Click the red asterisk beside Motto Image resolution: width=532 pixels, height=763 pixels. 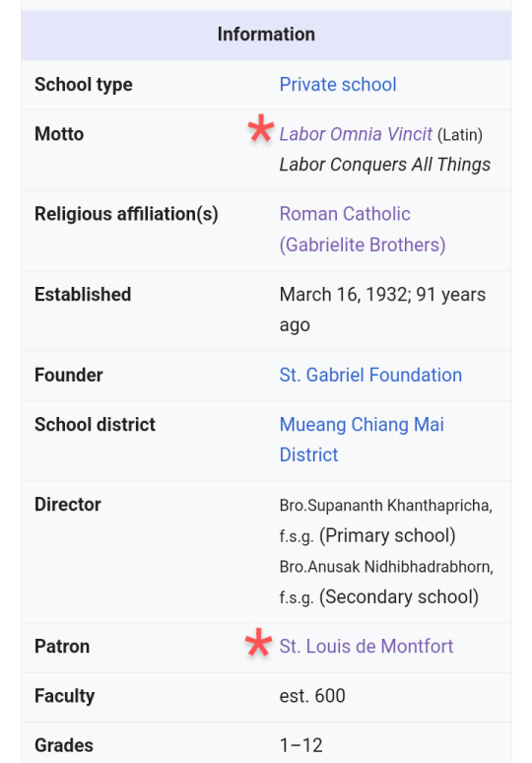(x=261, y=128)
